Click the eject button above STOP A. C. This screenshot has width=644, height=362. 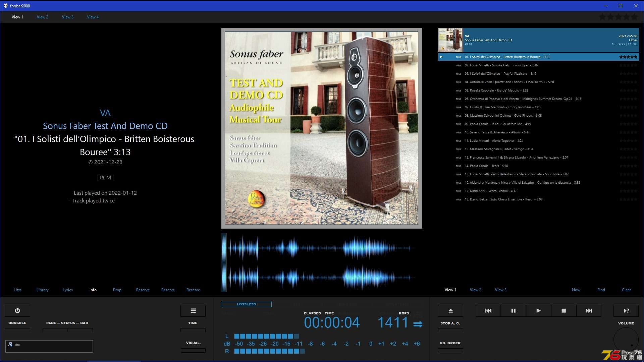(450, 311)
